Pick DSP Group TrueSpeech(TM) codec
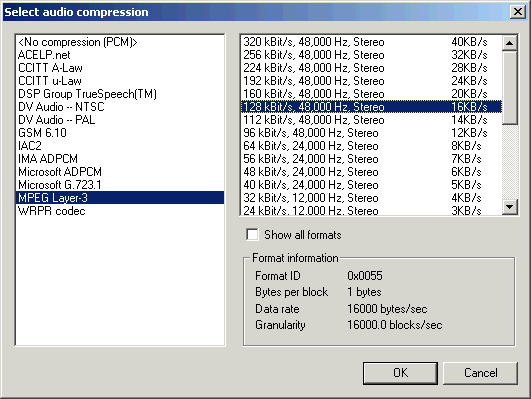Screen dimensions: 531x399 click(x=120, y=94)
